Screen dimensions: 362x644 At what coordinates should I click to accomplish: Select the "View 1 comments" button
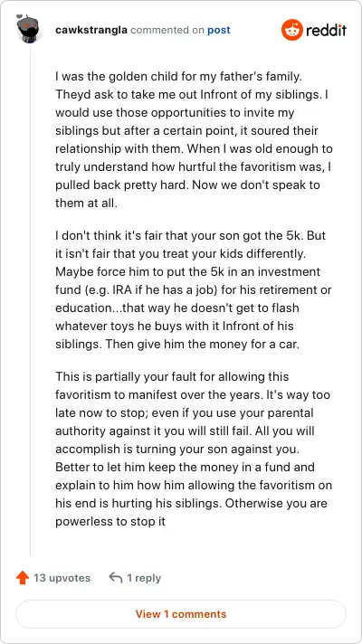(181, 614)
